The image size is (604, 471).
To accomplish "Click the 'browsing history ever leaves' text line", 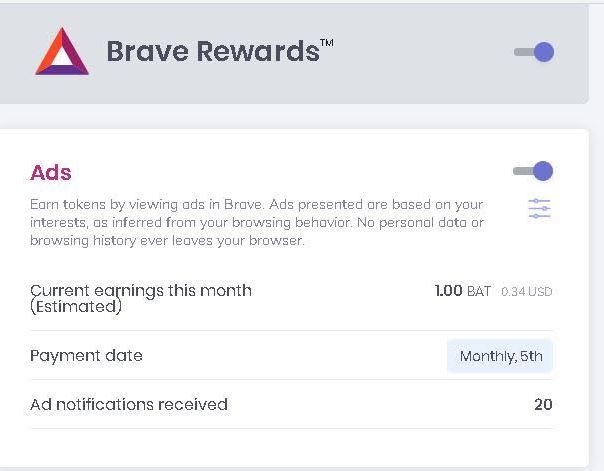I will click(167, 240).
